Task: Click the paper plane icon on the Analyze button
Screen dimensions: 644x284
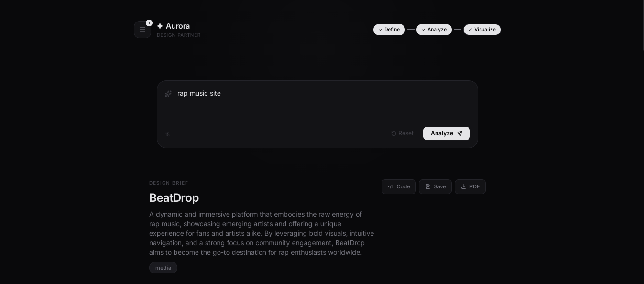Action: 459,134
